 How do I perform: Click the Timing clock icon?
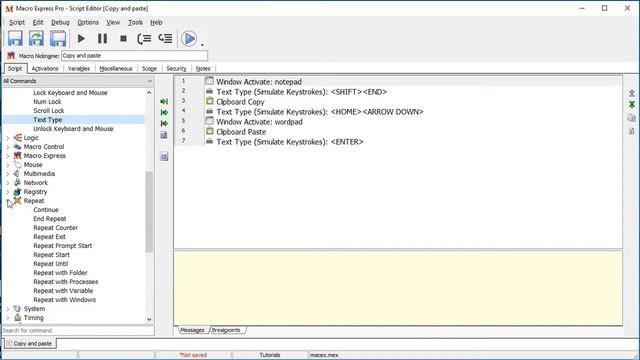[18, 318]
